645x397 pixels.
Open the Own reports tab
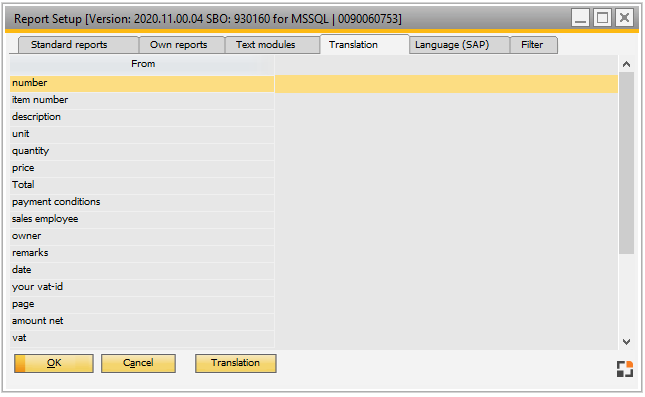coord(182,45)
